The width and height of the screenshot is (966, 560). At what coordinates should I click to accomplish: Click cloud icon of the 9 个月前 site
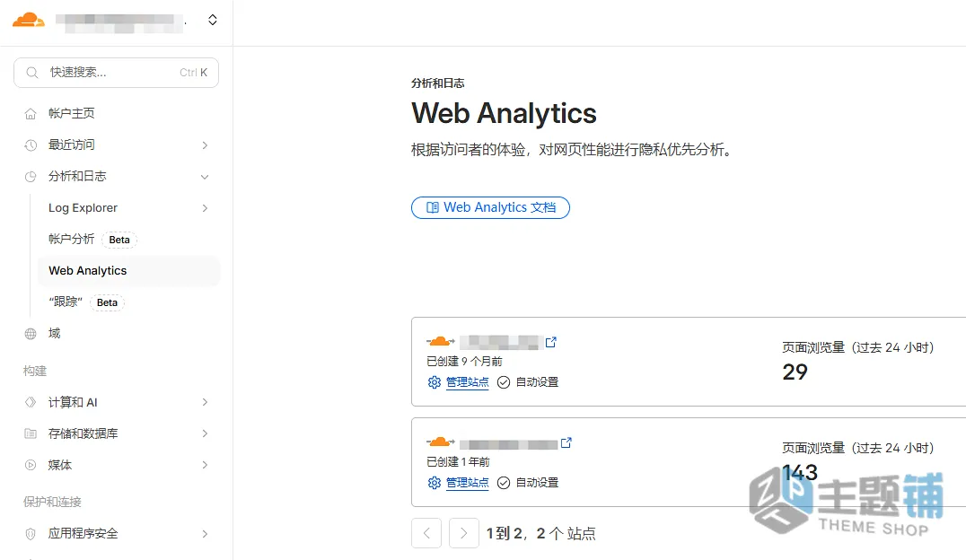[441, 341]
